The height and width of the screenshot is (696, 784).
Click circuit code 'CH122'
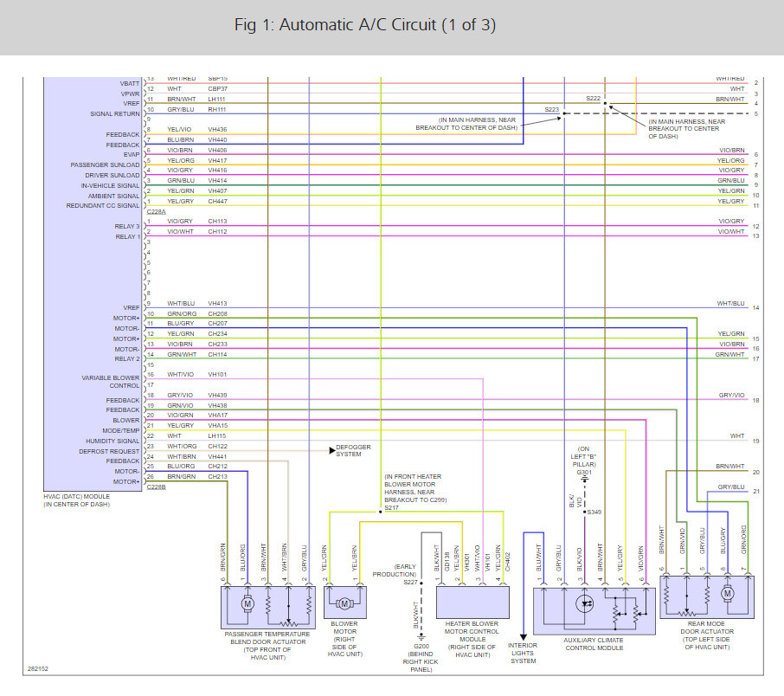click(217, 447)
